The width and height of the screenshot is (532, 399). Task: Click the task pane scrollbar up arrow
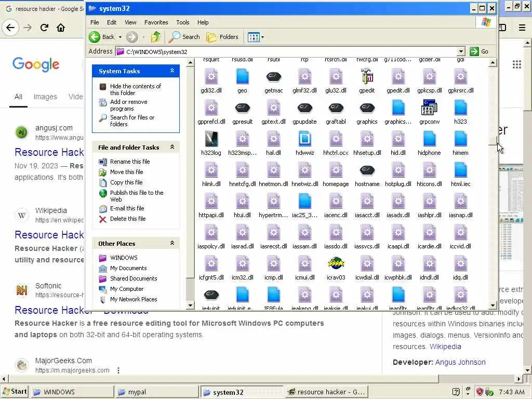(190, 62)
